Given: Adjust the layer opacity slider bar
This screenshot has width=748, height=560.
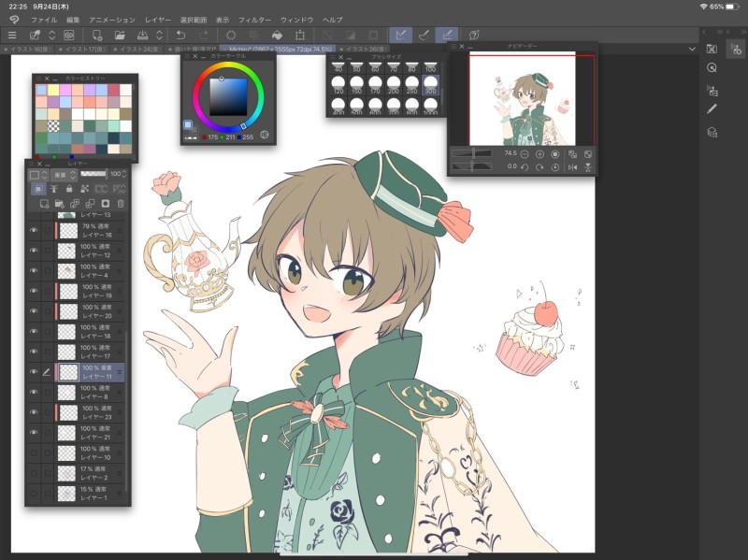Looking at the screenshot, I should (x=93, y=174).
